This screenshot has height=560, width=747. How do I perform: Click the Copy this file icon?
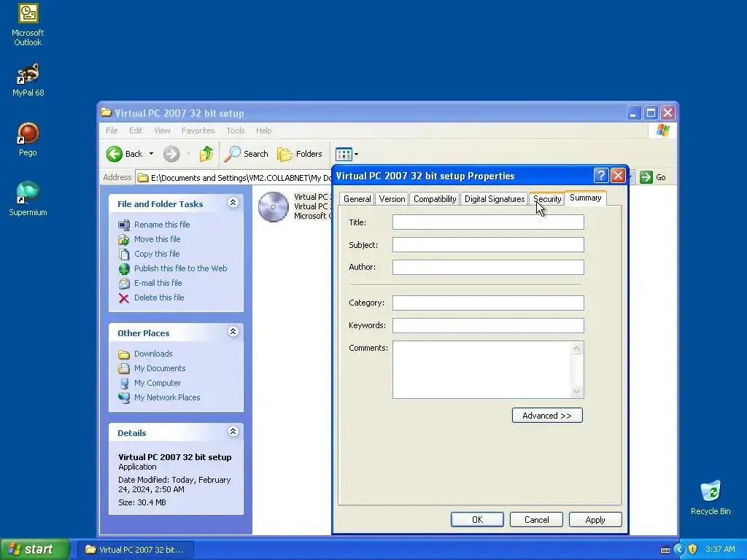124,254
